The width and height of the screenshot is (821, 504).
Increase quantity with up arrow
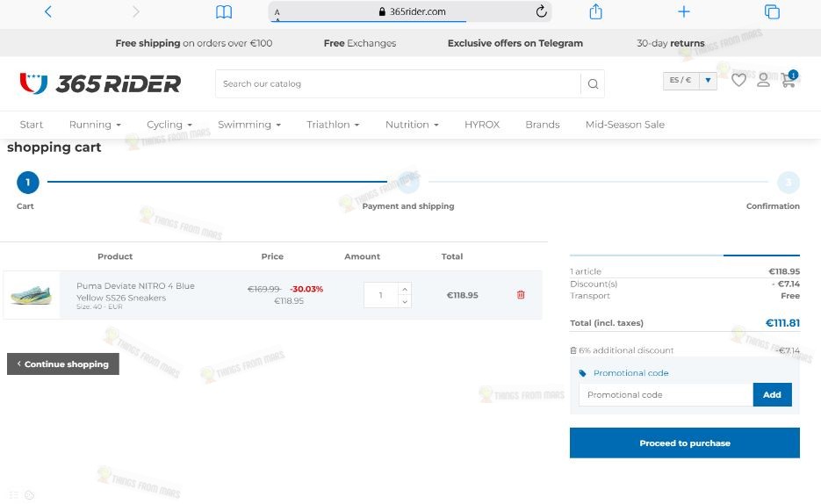405,289
